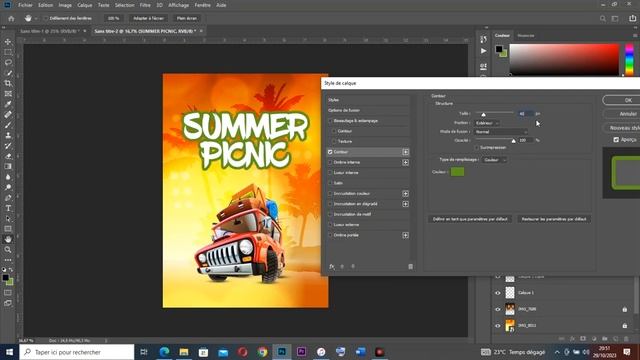Enable the Satin checkbox
The image size is (640, 360).
330,183
